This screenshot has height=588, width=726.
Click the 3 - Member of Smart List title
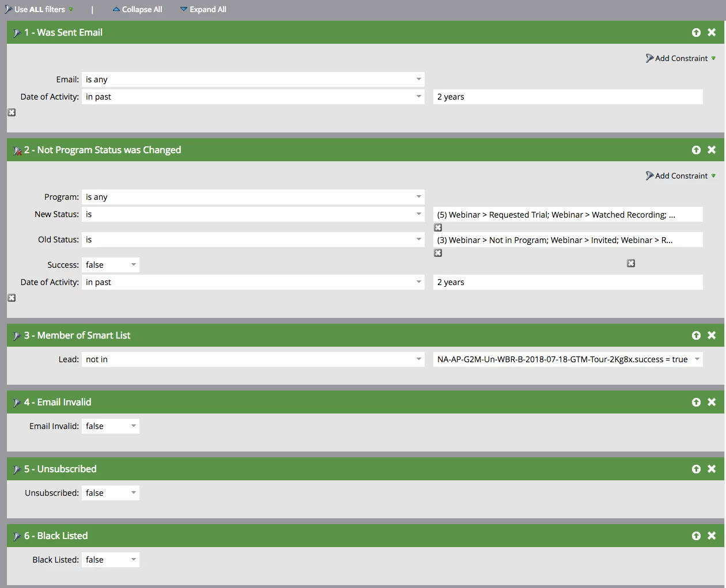point(77,335)
